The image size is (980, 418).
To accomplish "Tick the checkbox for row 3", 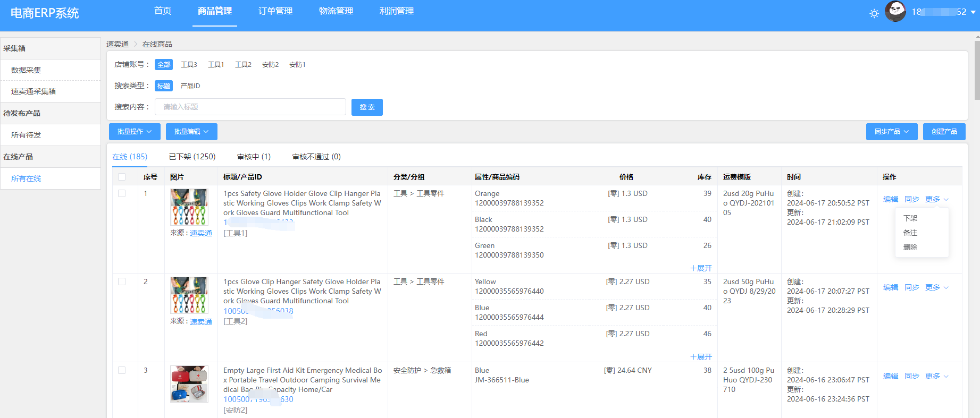I will point(122,370).
